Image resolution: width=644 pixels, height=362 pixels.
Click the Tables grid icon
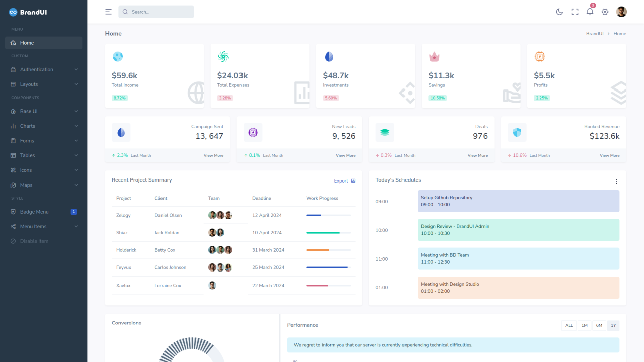pyautogui.click(x=14, y=156)
